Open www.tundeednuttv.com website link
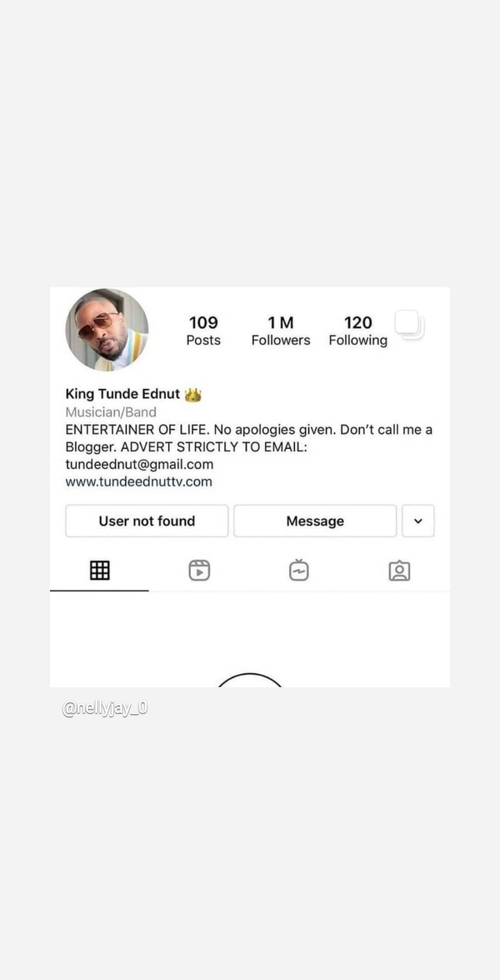Viewport: 500px width, 980px height. [139, 482]
